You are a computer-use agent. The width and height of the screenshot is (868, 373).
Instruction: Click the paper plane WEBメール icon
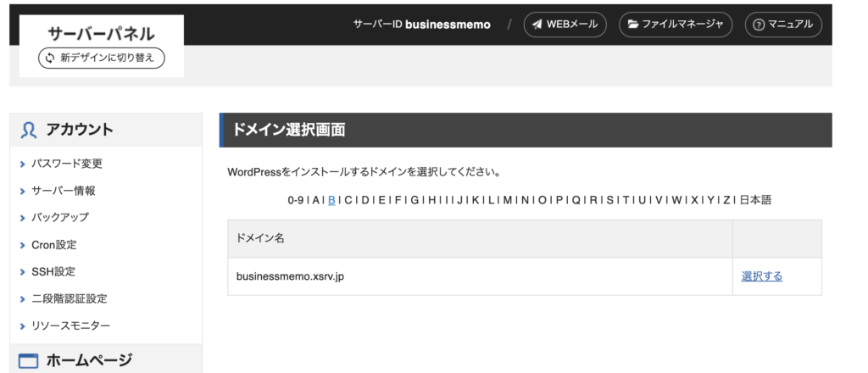537,25
